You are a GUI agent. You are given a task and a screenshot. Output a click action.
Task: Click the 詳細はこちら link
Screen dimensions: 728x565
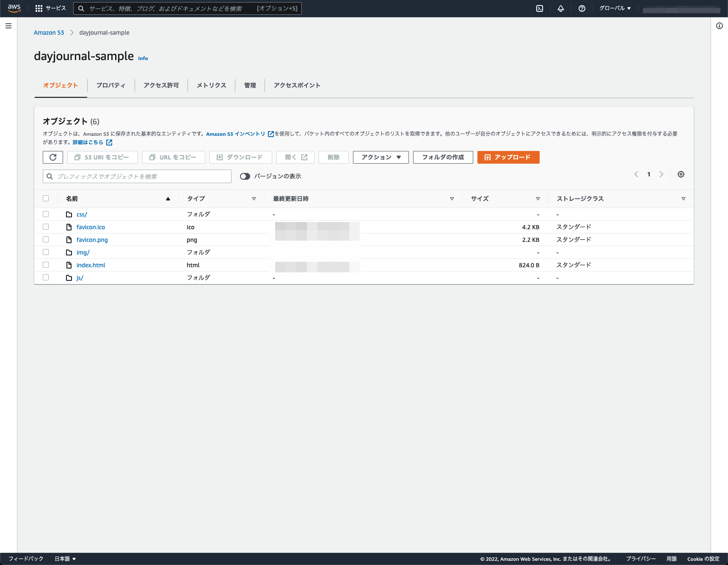(x=88, y=143)
